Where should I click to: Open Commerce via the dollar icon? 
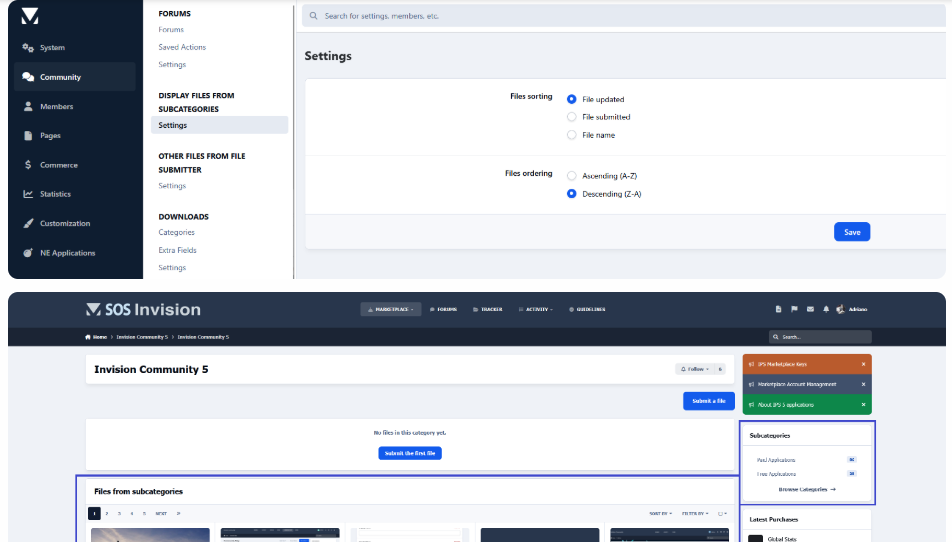point(28,165)
